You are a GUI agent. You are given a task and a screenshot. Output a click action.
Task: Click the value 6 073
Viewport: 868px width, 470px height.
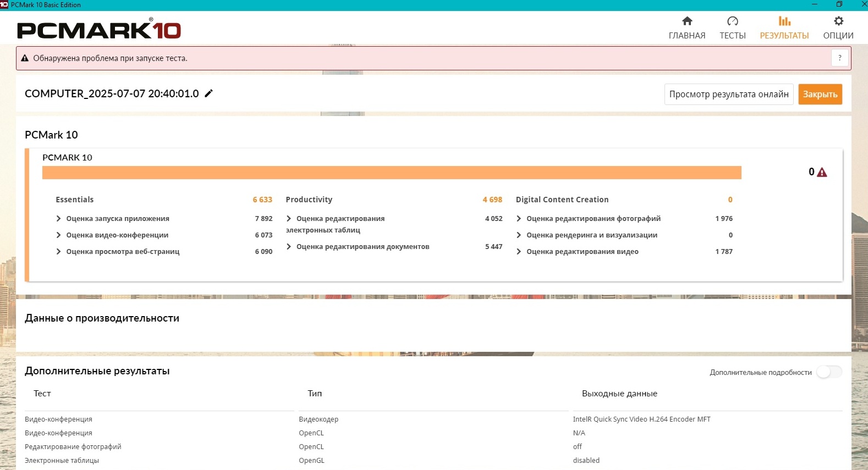point(263,235)
